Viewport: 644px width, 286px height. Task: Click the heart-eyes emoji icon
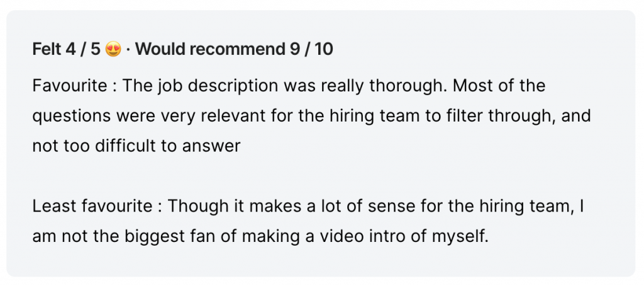(x=113, y=50)
